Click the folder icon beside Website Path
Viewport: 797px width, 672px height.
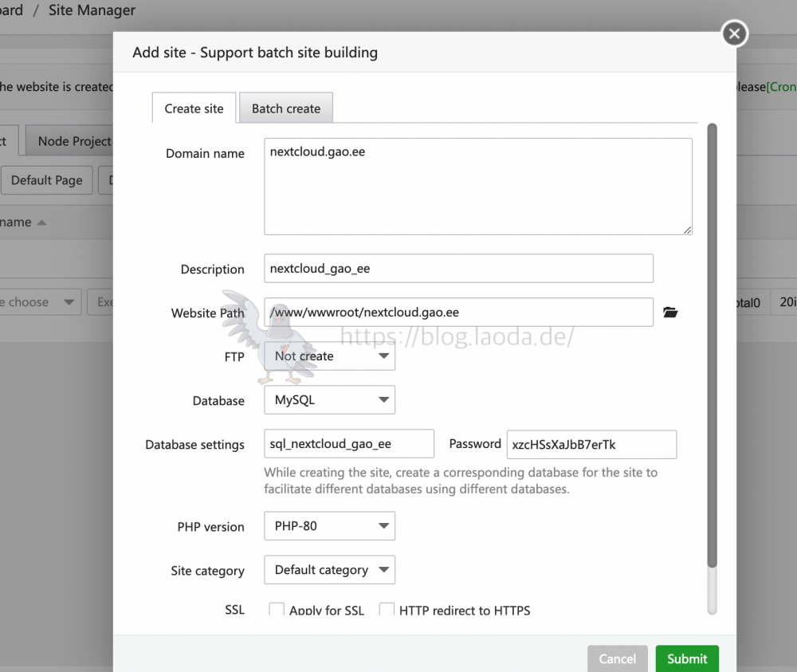[x=670, y=312]
